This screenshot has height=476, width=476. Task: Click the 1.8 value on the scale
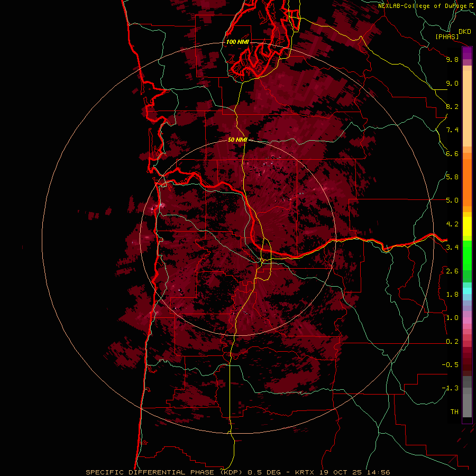coord(452,295)
